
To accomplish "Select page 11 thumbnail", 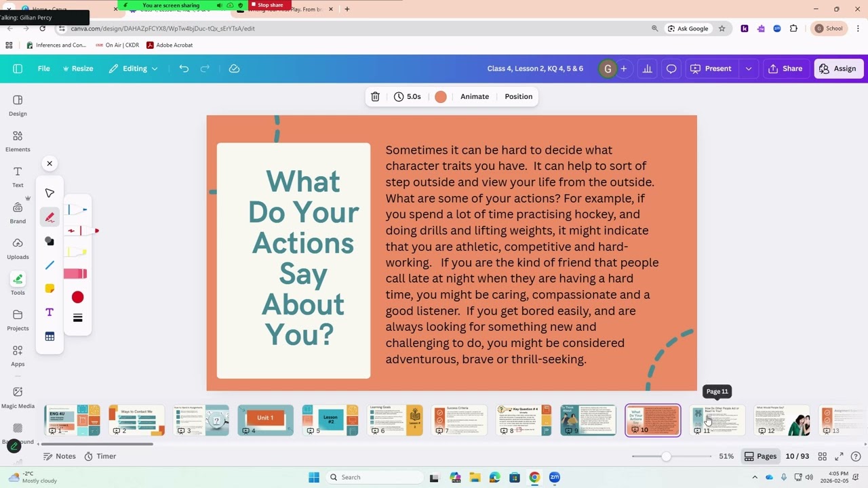I will [x=717, y=420].
